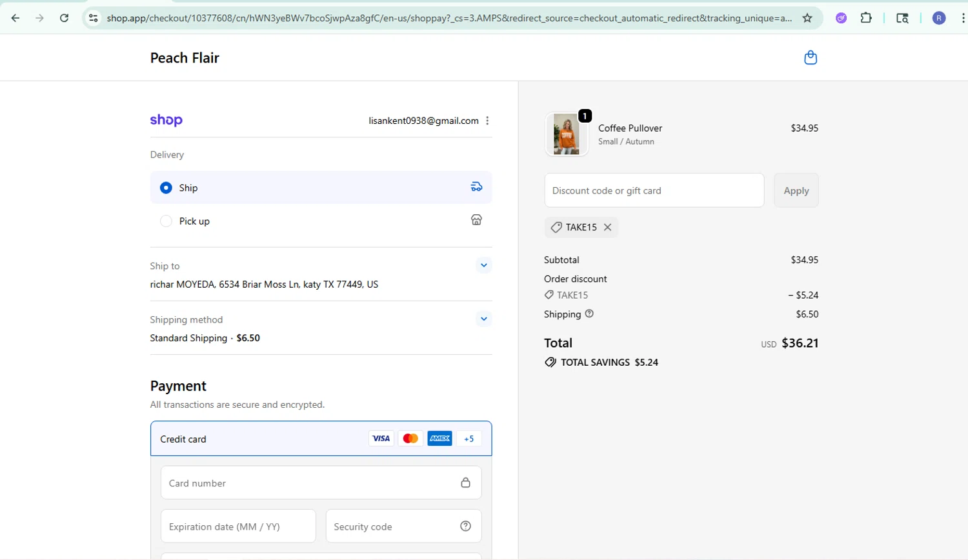Open the shopping bag cart icon
Screen dimensions: 968x560
tap(811, 57)
